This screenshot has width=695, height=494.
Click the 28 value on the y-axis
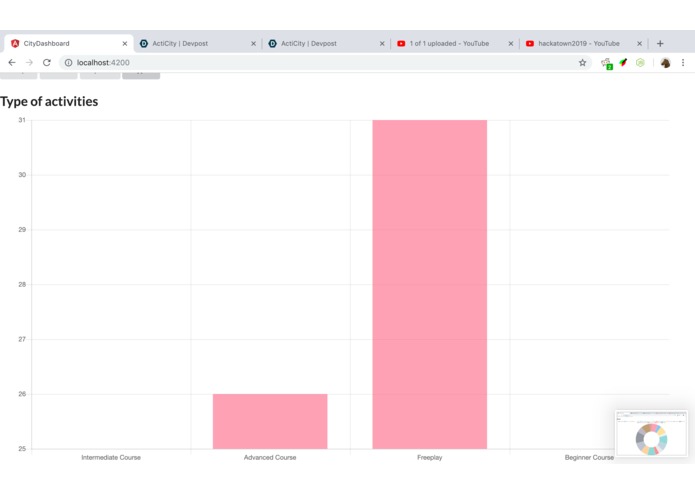coord(22,284)
